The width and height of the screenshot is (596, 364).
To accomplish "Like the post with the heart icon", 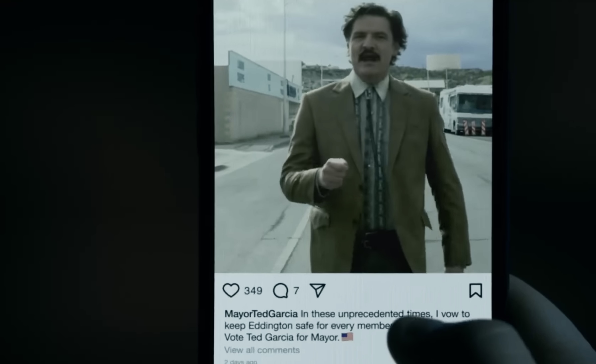I will (x=231, y=290).
